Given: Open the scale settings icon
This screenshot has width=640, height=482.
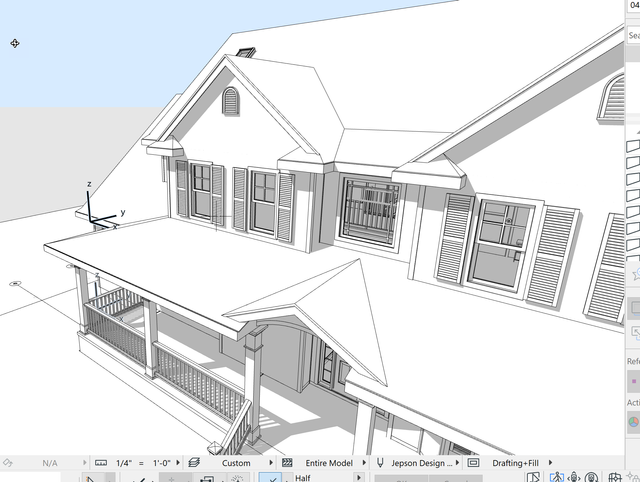Looking at the screenshot, I should [100, 463].
